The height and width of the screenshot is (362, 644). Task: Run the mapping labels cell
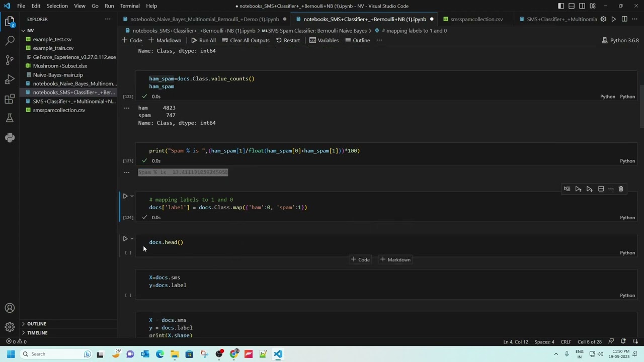pyautogui.click(x=125, y=196)
